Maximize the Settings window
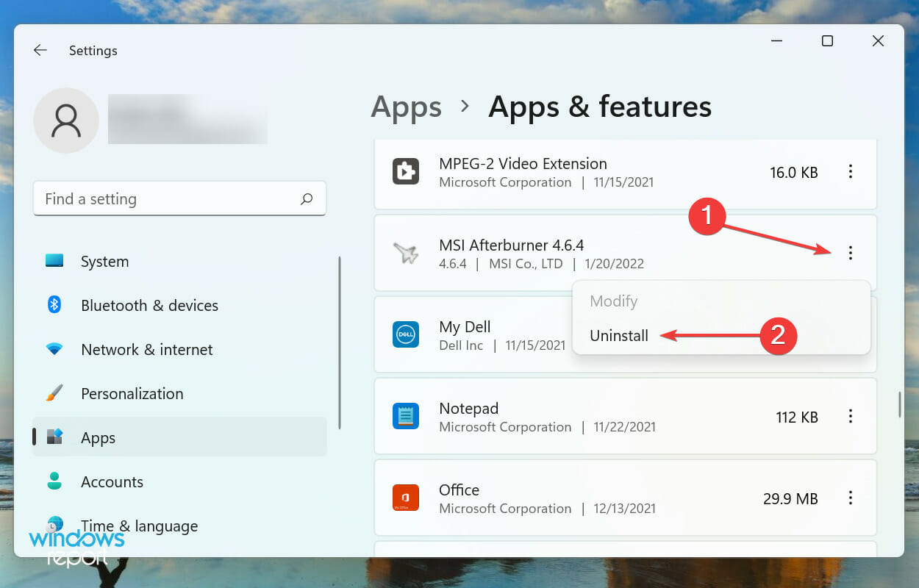 click(827, 41)
